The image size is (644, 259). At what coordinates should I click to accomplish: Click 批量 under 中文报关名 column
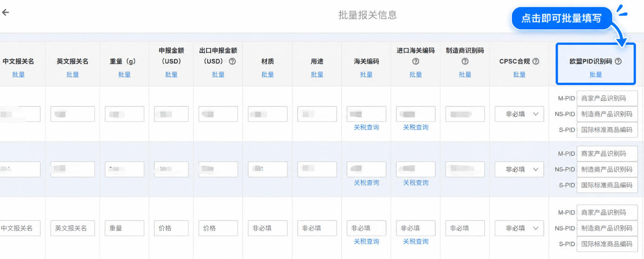click(19, 74)
